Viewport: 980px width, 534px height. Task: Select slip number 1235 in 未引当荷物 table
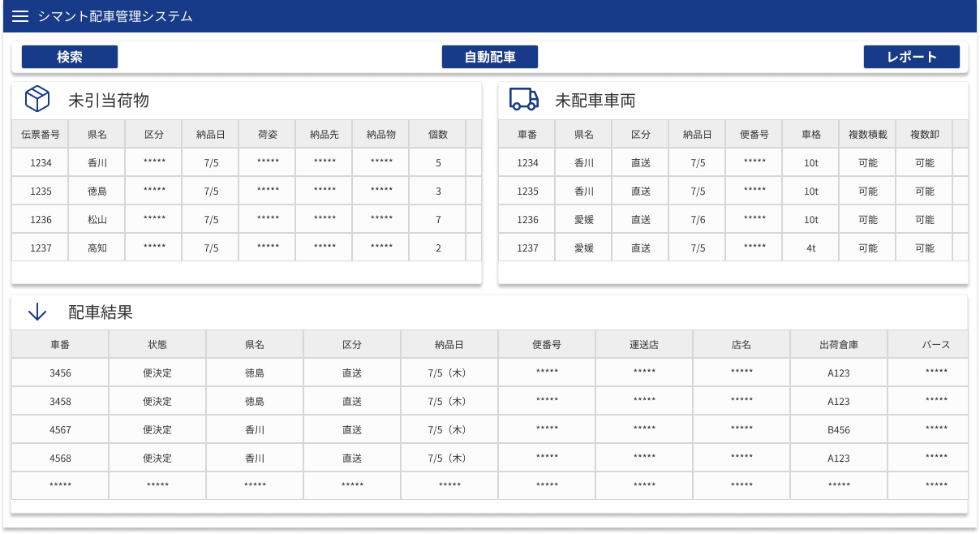(41, 191)
